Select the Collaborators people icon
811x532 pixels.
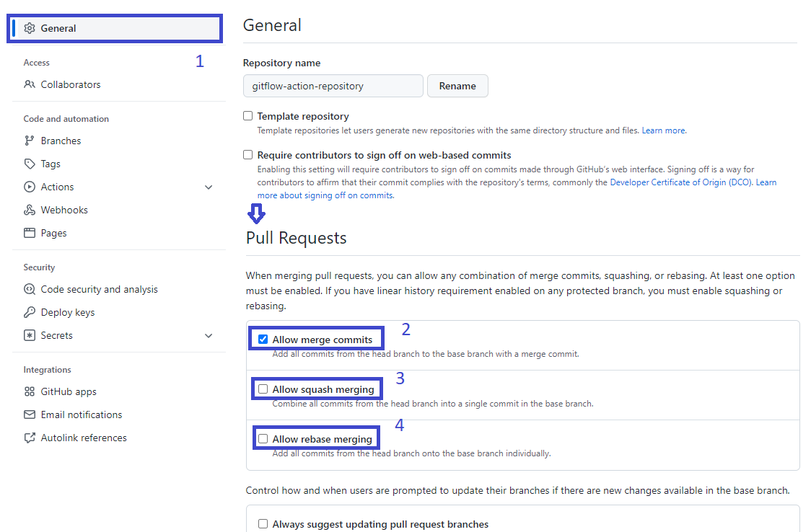[x=28, y=84]
